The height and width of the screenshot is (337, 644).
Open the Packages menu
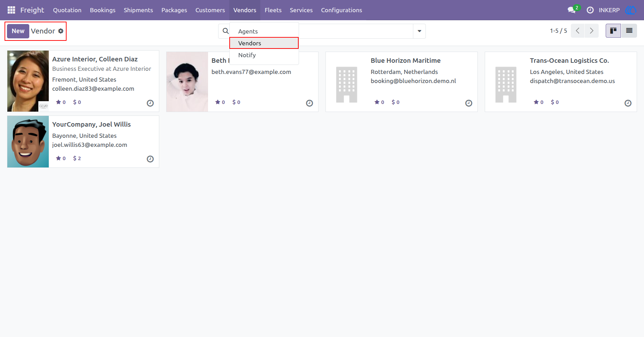tap(174, 10)
